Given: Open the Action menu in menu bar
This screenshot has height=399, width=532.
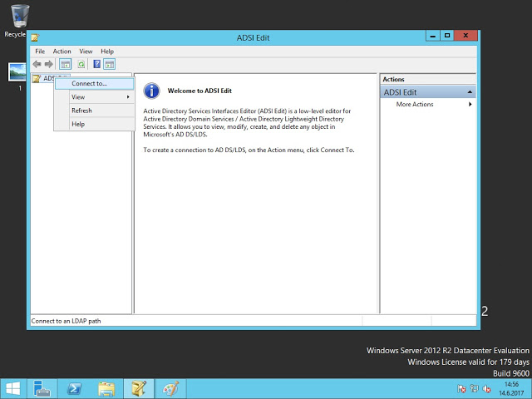Looking at the screenshot, I should tap(62, 52).
